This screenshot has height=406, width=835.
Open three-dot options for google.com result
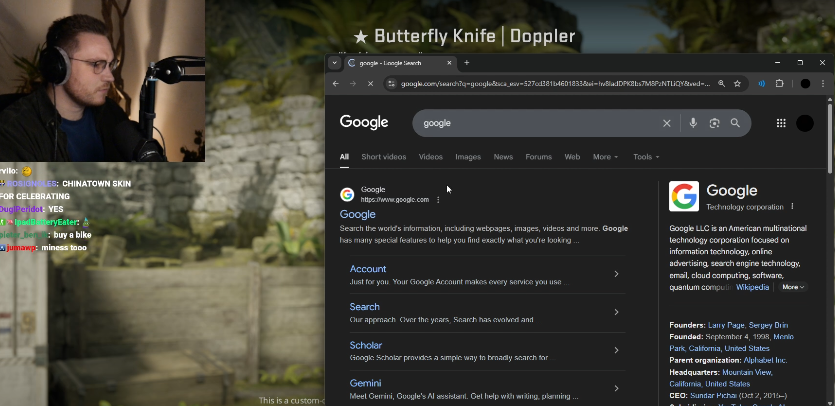click(x=438, y=200)
